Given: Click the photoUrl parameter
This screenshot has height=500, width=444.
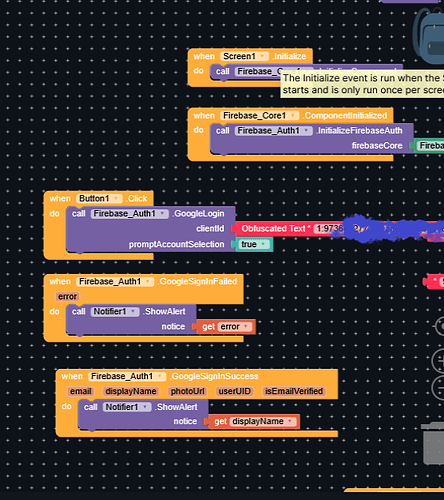Looking at the screenshot, I should (187, 391).
